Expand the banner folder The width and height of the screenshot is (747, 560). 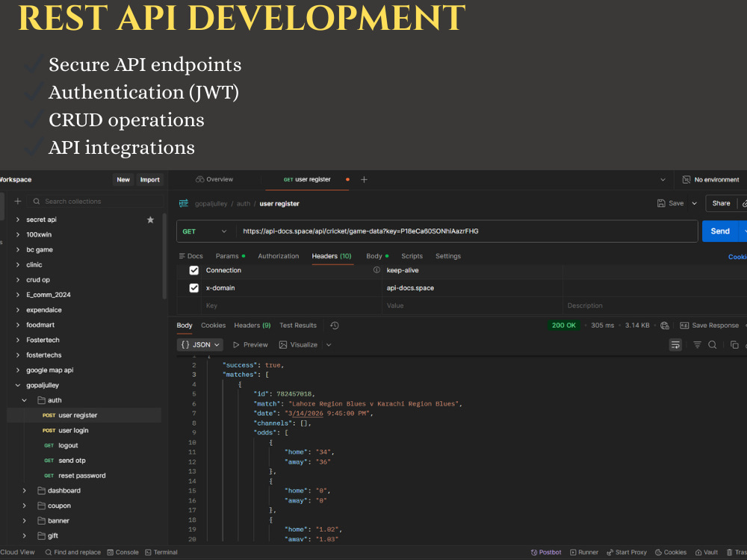click(25, 521)
